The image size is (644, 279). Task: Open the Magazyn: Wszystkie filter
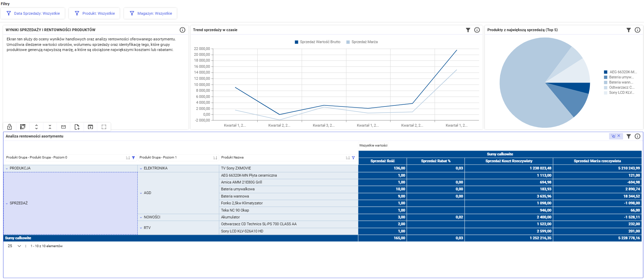pos(150,13)
